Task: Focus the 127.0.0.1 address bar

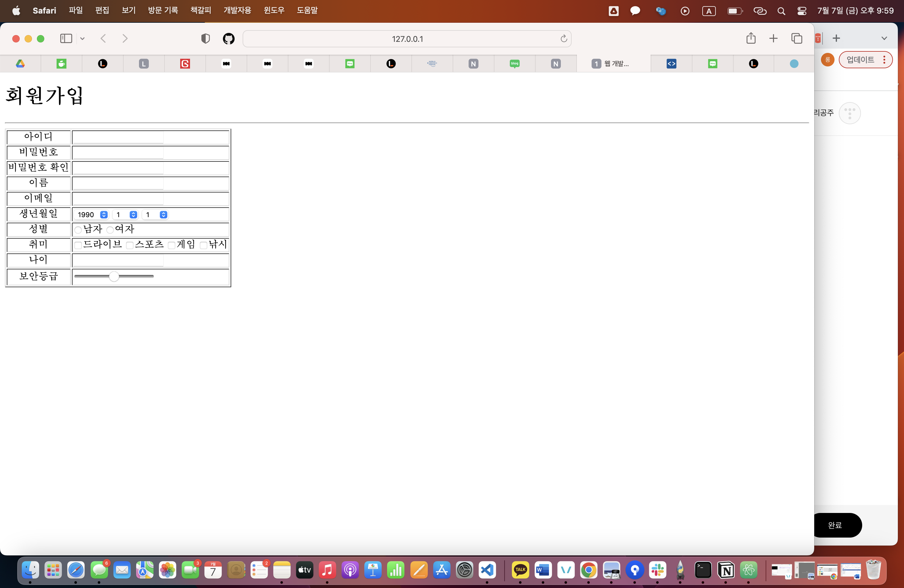Action: 407,39
